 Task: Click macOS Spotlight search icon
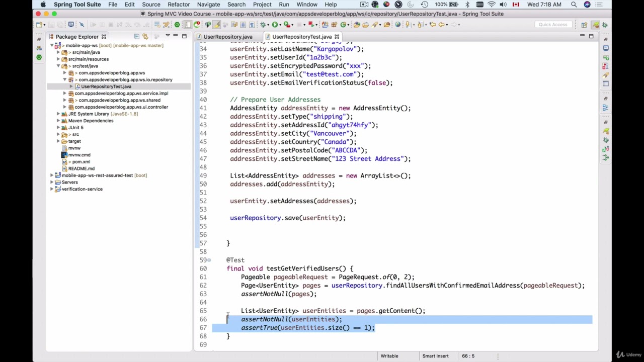[574, 5]
